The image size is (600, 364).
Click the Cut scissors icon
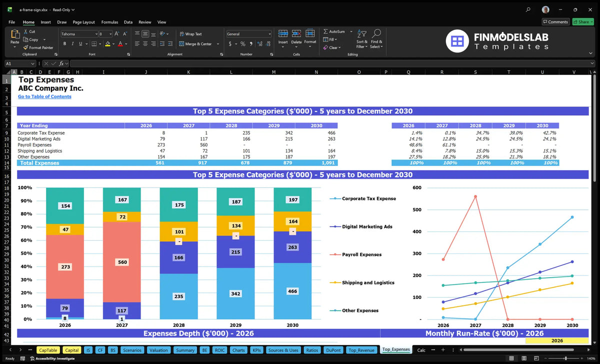pos(25,31)
